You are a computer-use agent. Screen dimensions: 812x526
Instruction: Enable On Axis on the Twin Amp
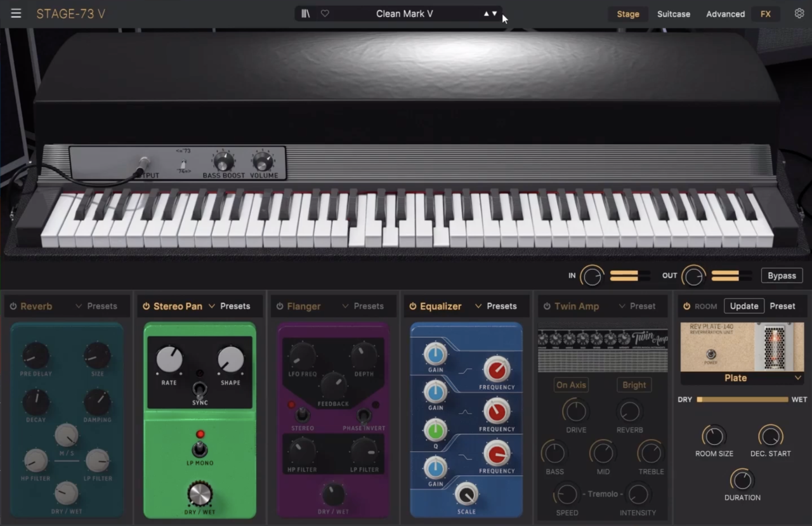click(x=571, y=385)
